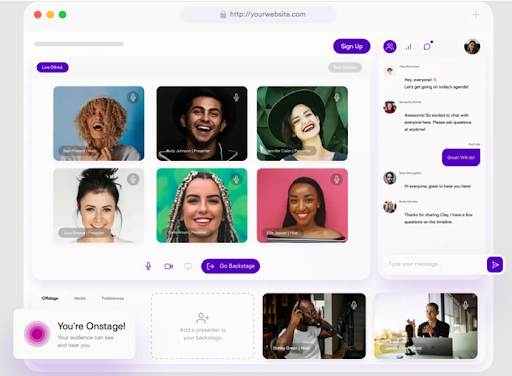Click the 'Awesome! So excited to chat' message
The width and height of the screenshot is (512, 376).
coord(438,122)
